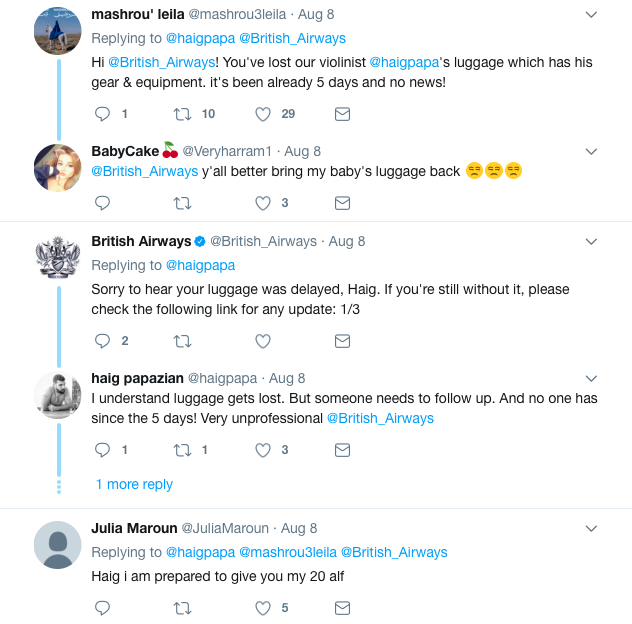Retweet BabyCake's tweet

tap(182, 203)
